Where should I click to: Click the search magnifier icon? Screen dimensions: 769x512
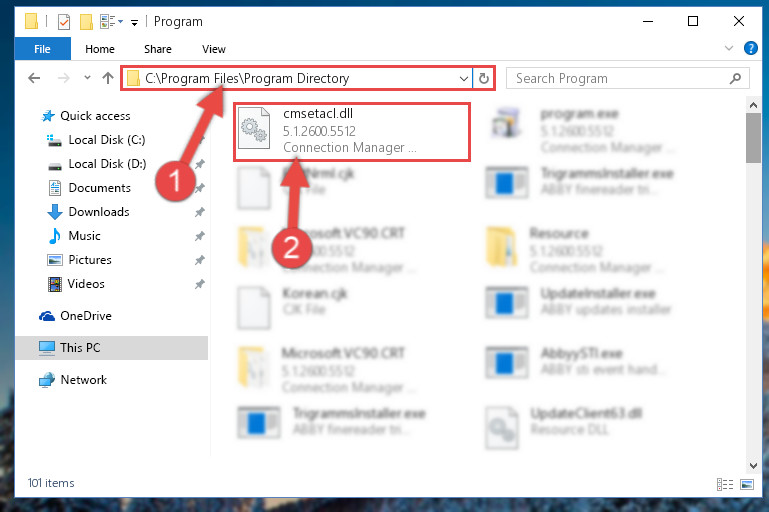(x=735, y=78)
